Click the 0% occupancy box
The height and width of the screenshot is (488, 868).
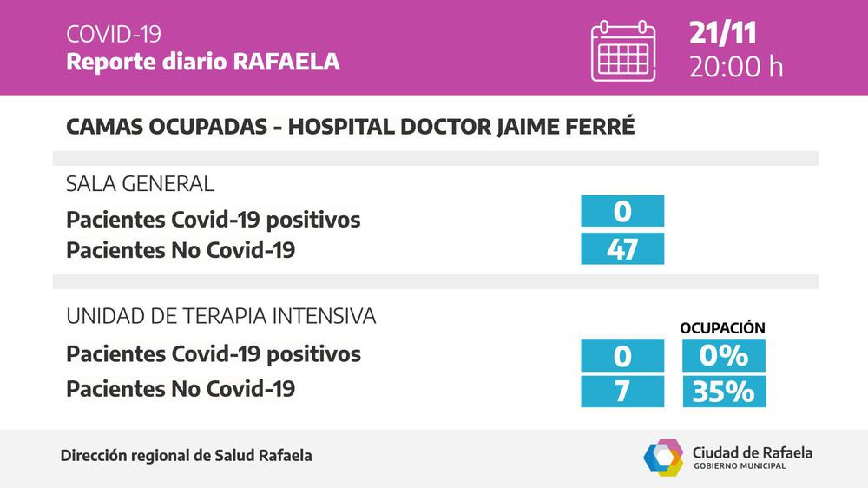(723, 355)
